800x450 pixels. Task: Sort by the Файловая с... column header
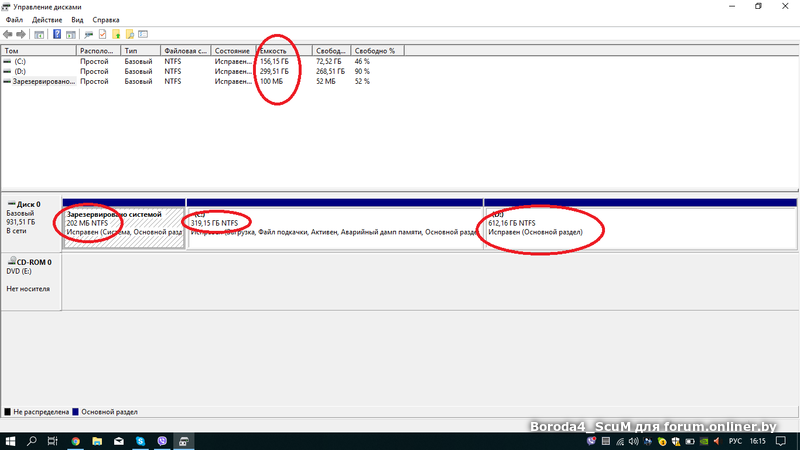point(186,51)
